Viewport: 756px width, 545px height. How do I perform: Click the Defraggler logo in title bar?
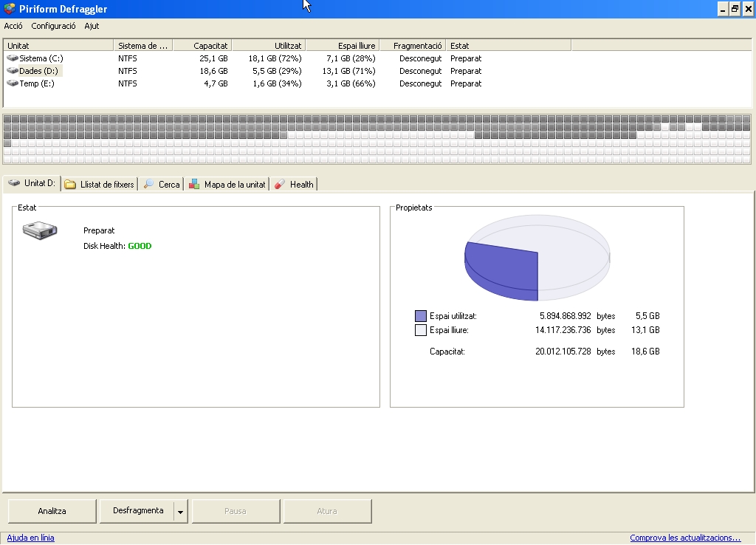coord(9,9)
